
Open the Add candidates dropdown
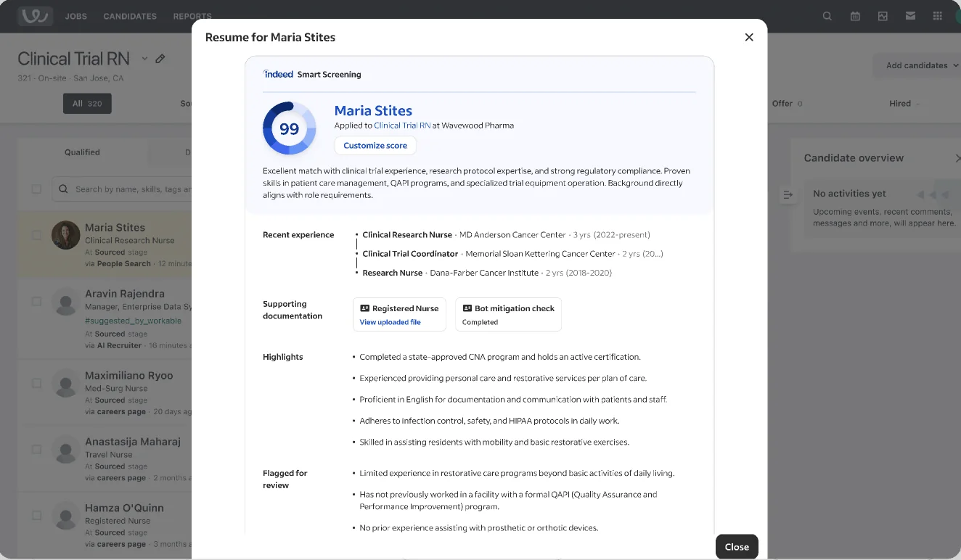pyautogui.click(x=917, y=65)
